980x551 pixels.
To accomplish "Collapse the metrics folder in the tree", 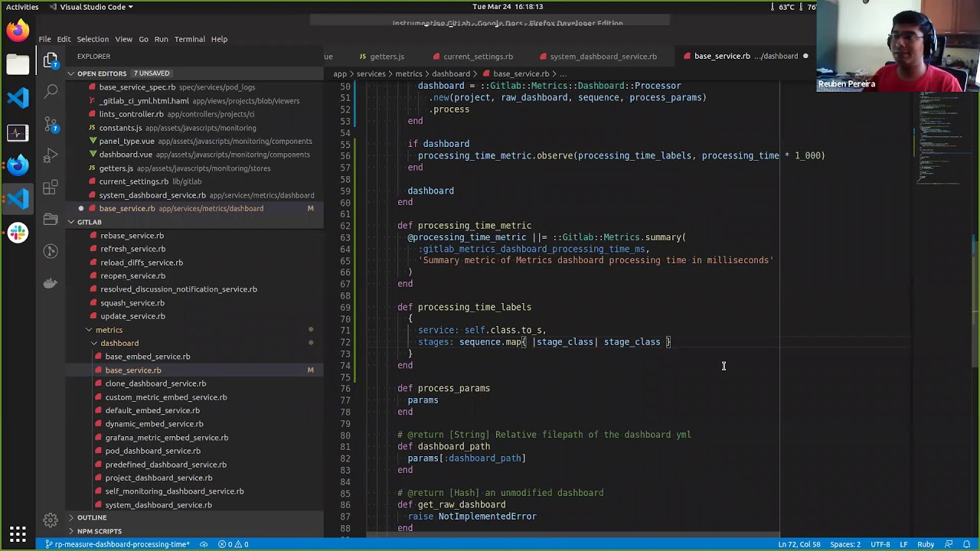I will [x=109, y=330].
